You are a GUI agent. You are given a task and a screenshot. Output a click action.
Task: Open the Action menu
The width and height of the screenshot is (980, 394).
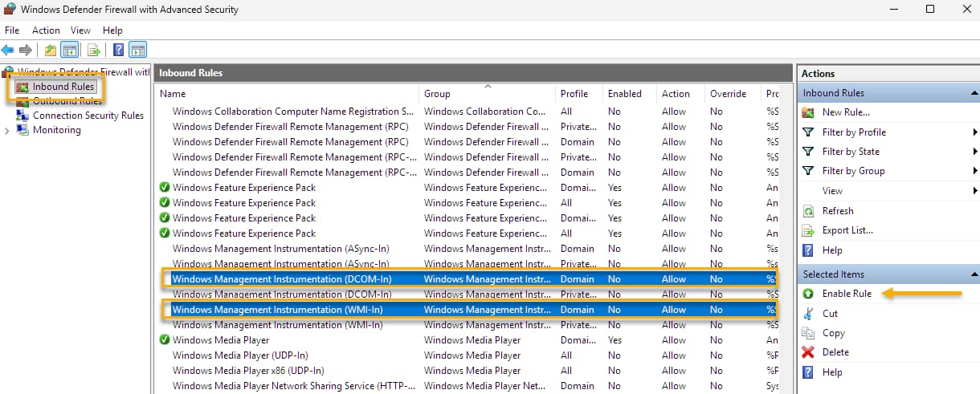(x=46, y=30)
